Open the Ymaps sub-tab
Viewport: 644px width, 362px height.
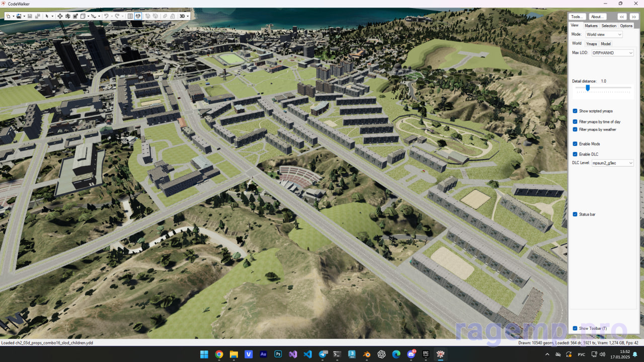click(591, 44)
